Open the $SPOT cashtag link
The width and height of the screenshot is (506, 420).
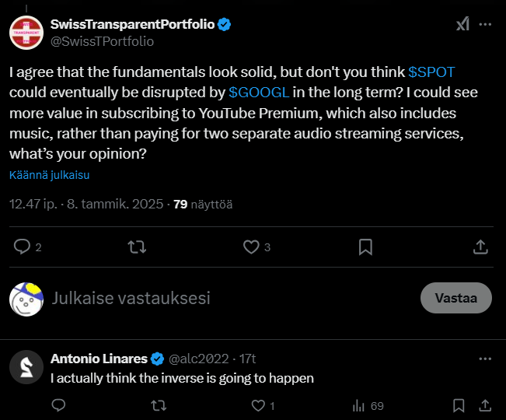pos(431,72)
